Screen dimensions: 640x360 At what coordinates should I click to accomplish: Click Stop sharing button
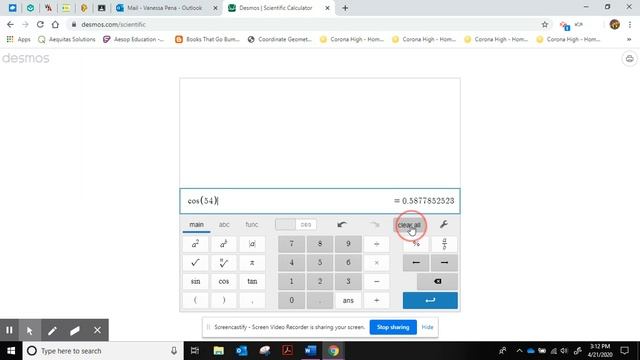point(393,327)
